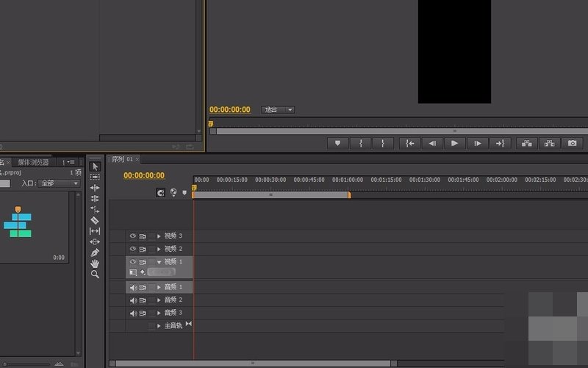The image size is (588, 368).
Task: Toggle the timeline Snap magnet icon
Action: click(x=160, y=193)
